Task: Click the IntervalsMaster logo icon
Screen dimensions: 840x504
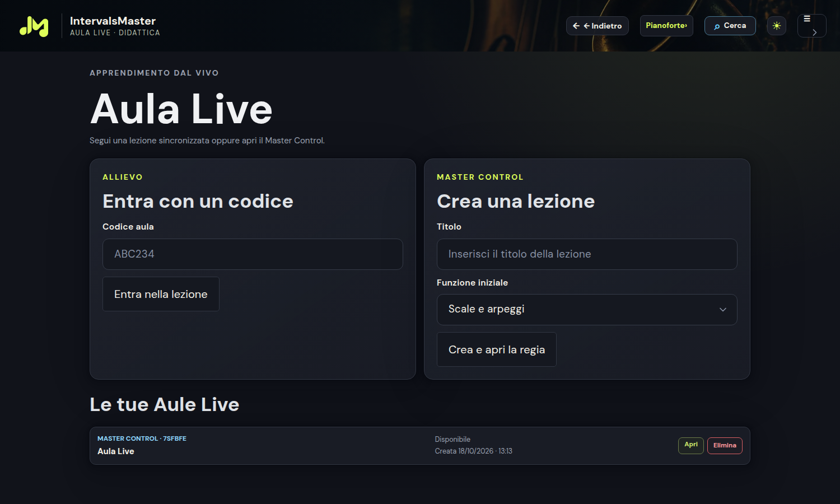Action: 34,26
